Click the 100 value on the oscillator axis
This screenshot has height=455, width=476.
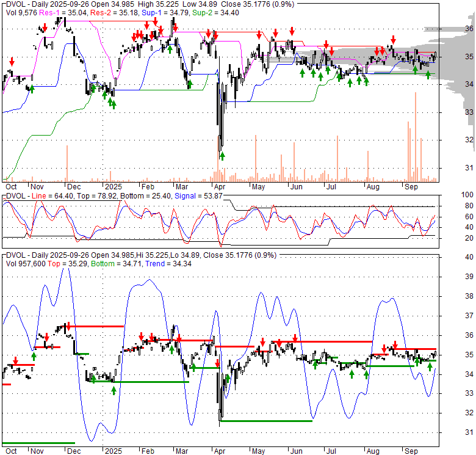coord(467,195)
